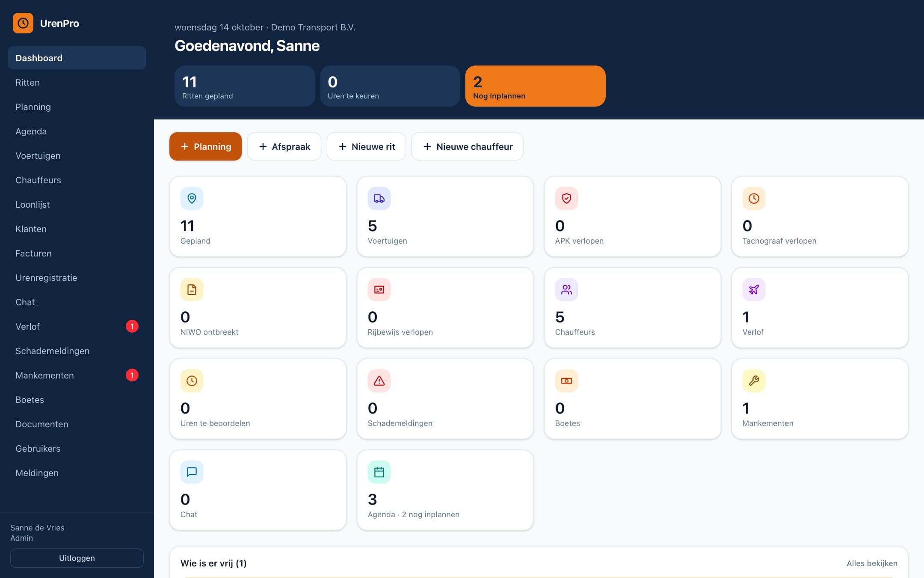Add a driver with + Nieuwe chauffeur

tap(467, 146)
